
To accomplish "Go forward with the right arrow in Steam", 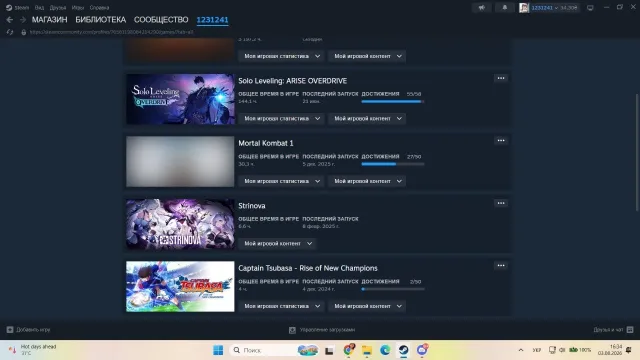I will pyautogui.click(x=23, y=20).
